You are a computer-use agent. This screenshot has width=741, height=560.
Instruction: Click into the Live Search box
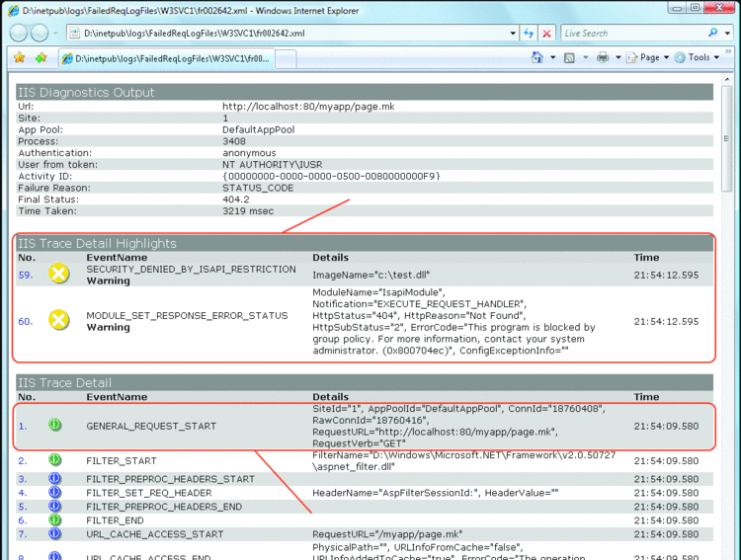[633, 33]
